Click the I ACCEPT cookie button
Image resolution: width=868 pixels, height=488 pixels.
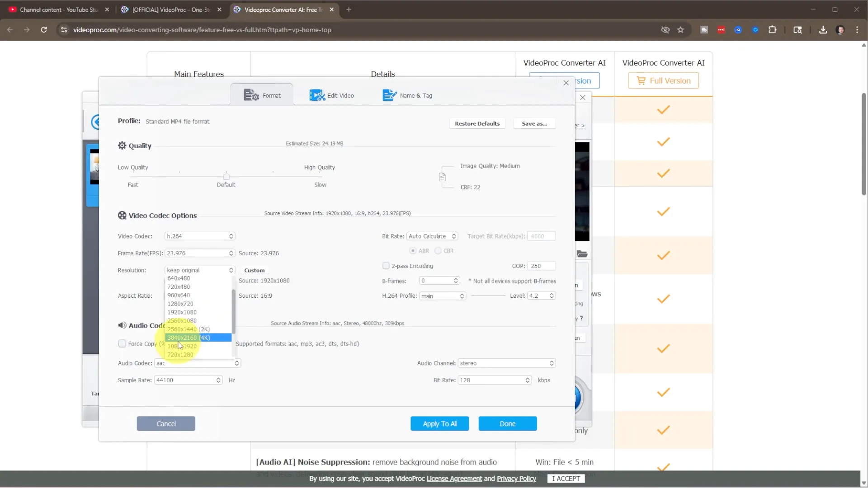566,479
